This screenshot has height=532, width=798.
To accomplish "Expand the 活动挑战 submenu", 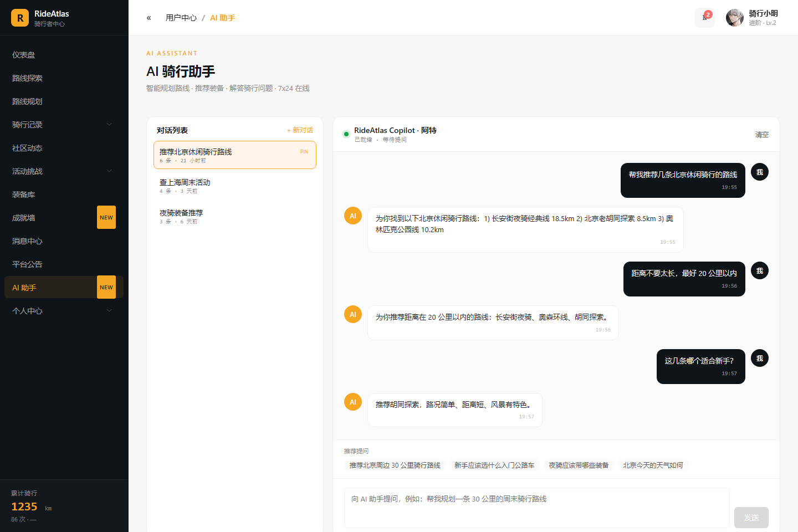I will pyautogui.click(x=109, y=171).
